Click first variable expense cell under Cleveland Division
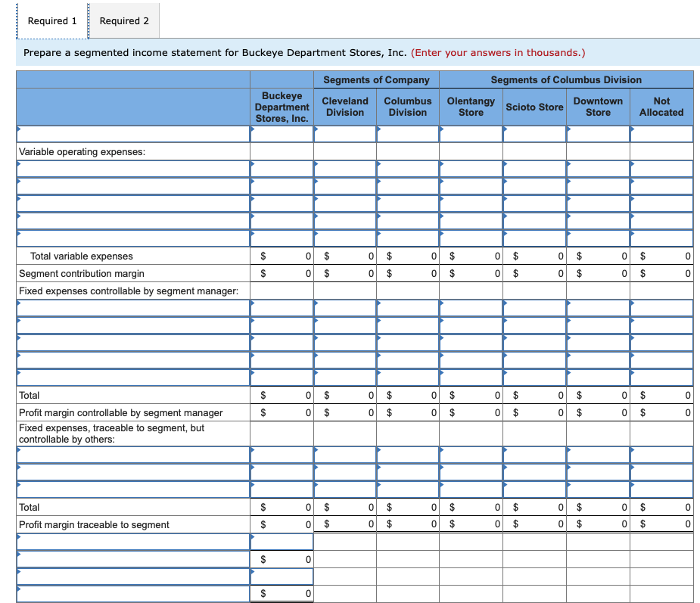700x603 pixels. point(345,169)
